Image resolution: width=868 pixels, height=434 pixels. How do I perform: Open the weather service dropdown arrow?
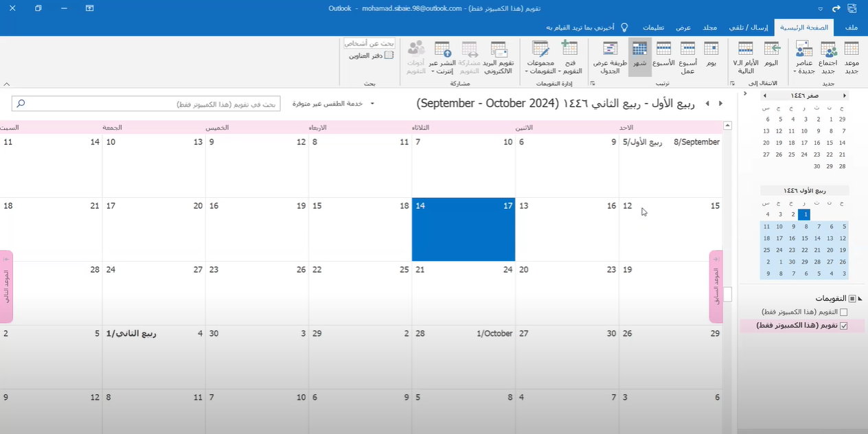(372, 104)
